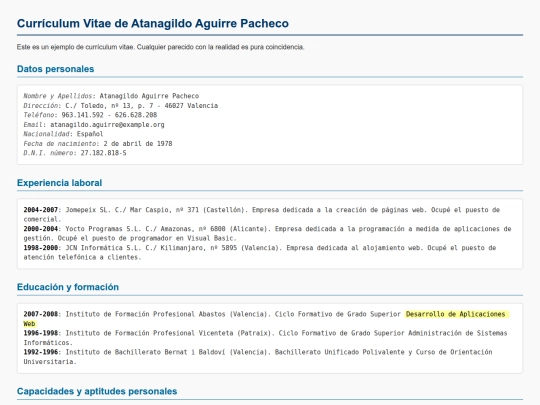Viewport: 540px width, 405px height.
Task: Click the 1998-2000 JCN Informática entry
Action: pos(260,252)
